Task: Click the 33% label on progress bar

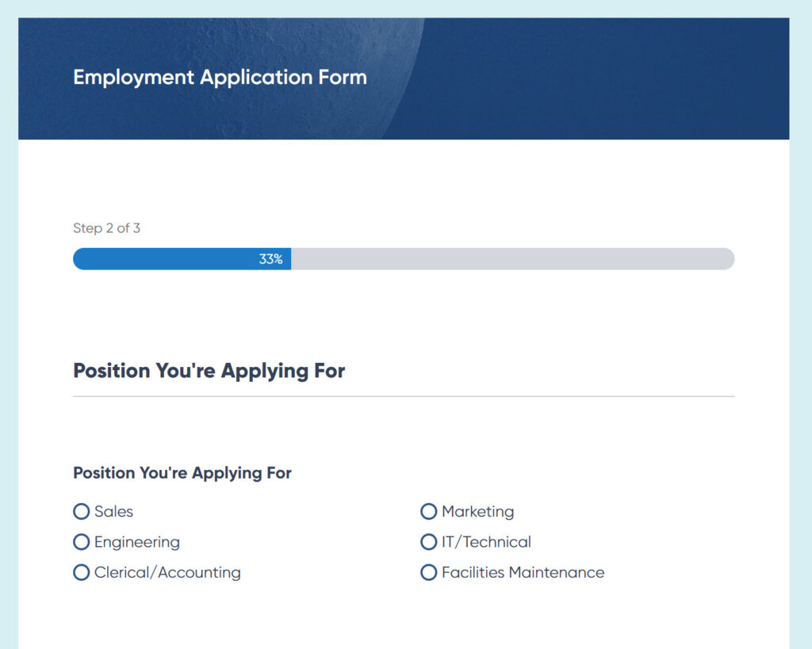Action: (270, 259)
